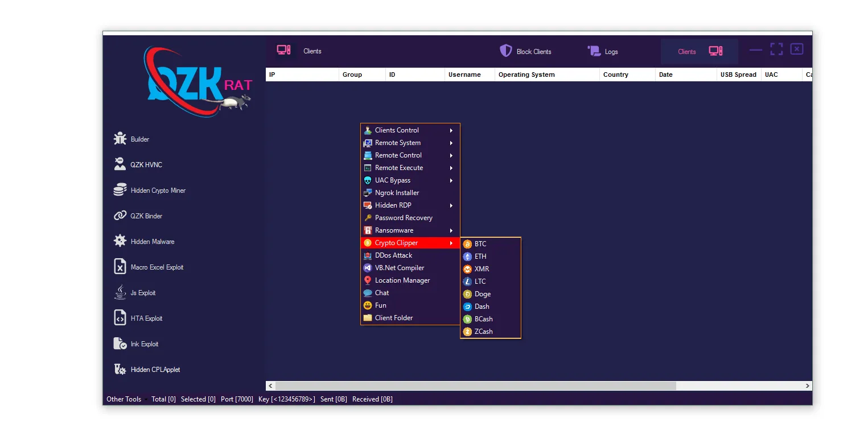Screen dimensions: 868x447
Task: Click the Macro Excel Exploit file icon
Action: pos(120,267)
